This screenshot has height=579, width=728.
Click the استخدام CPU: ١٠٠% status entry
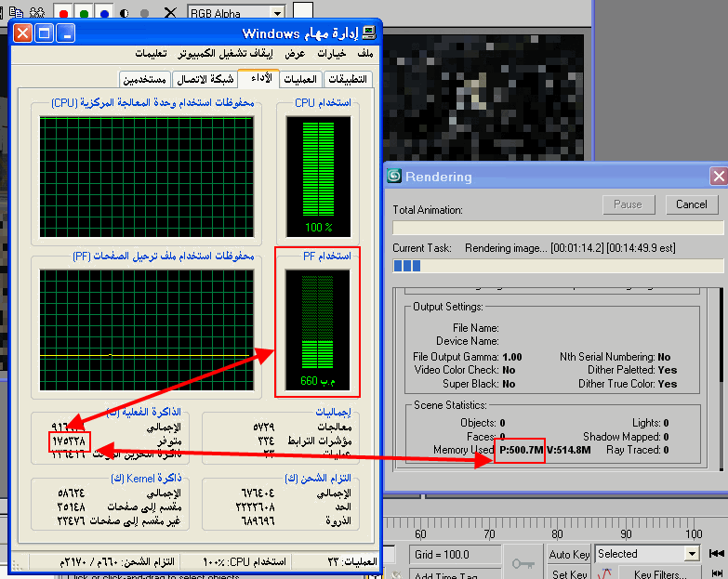point(245,562)
